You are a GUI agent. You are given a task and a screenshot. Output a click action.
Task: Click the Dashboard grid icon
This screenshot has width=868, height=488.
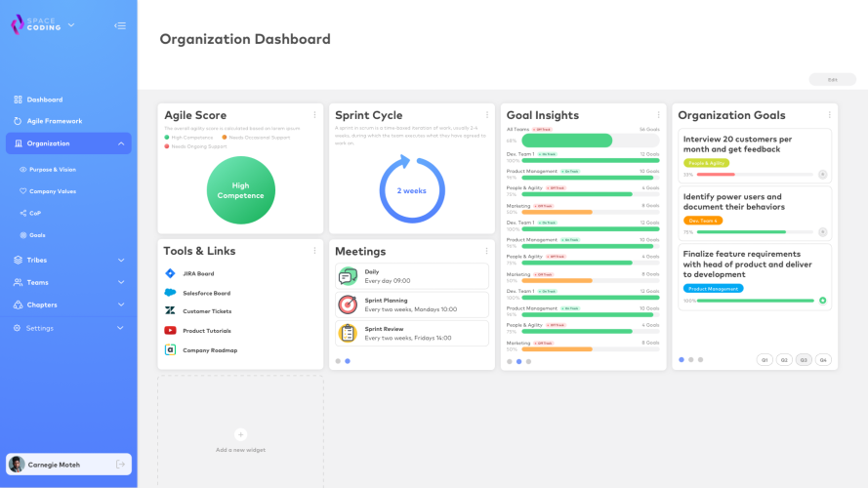click(x=18, y=100)
